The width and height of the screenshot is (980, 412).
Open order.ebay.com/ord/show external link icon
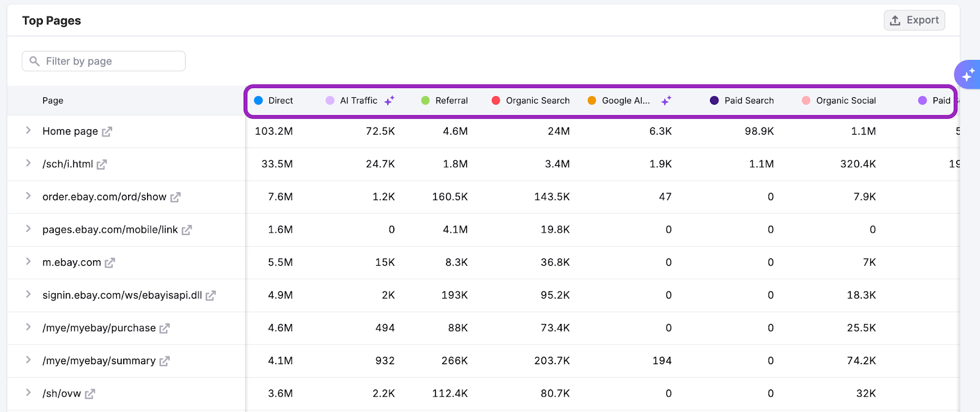175,197
